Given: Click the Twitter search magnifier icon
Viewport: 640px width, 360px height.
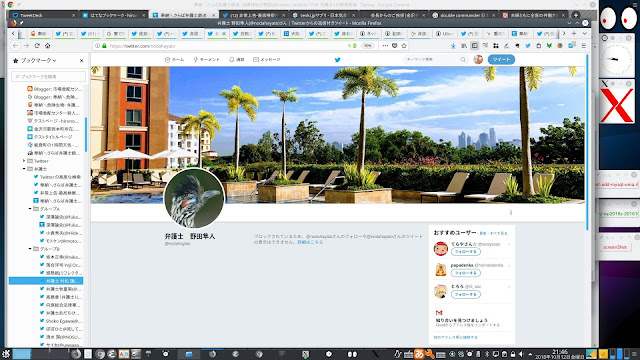Looking at the screenshot, I should (463, 60).
